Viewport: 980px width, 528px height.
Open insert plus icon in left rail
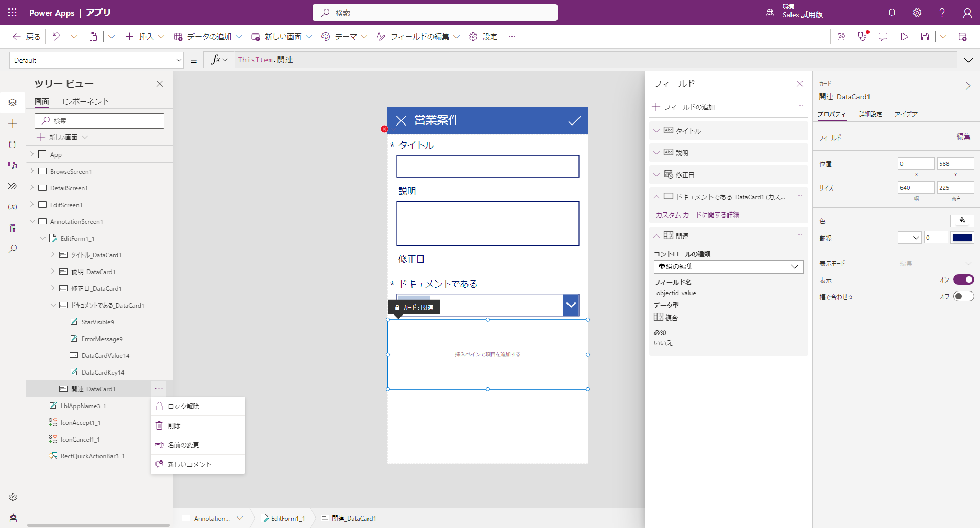pos(13,123)
